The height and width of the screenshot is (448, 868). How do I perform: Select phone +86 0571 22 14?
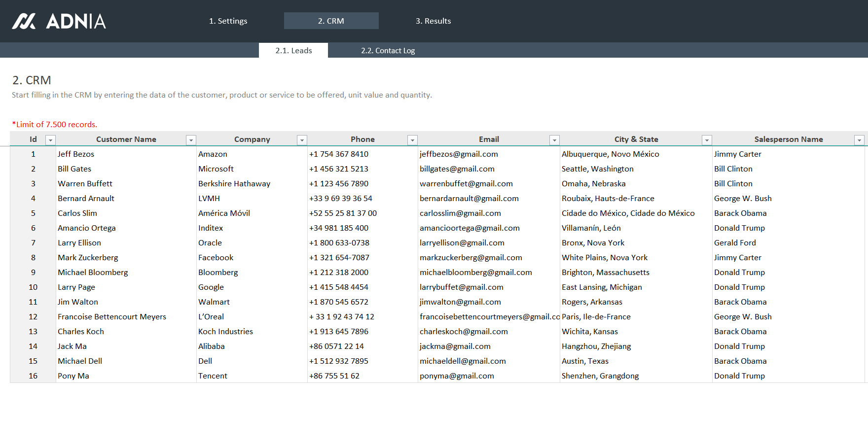[362, 346]
